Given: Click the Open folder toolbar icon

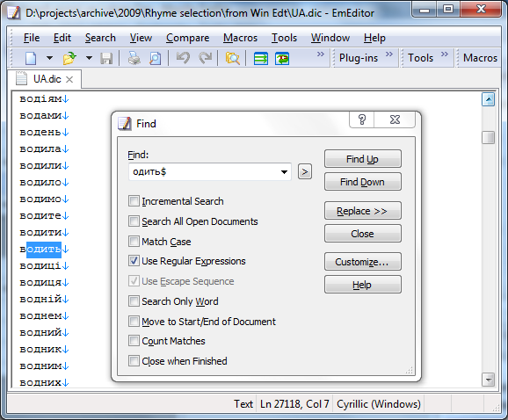Looking at the screenshot, I should click(x=69, y=58).
